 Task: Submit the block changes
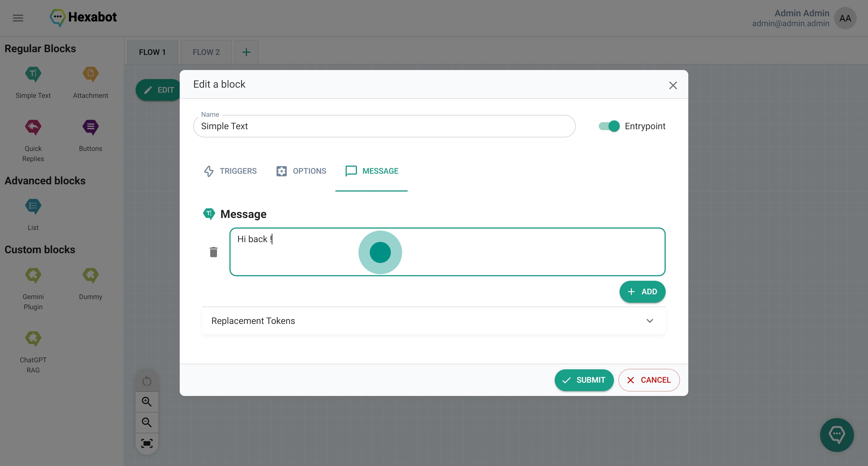pyautogui.click(x=584, y=380)
